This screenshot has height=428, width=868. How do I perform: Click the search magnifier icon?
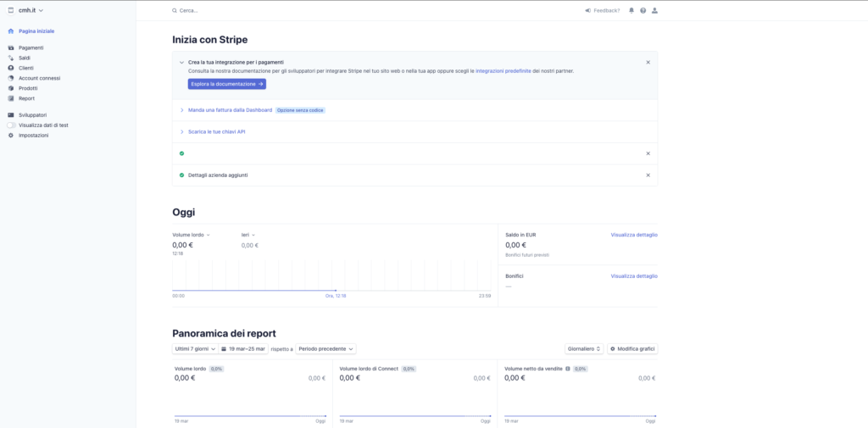point(175,10)
